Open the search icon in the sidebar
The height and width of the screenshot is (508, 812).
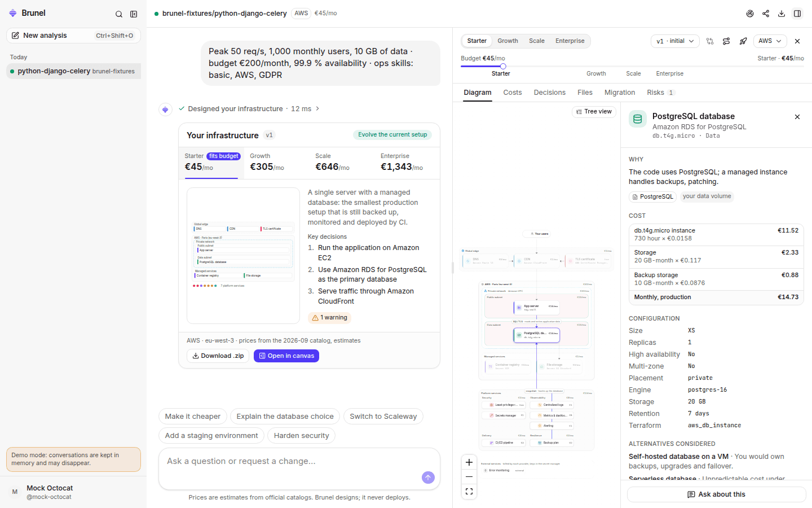coord(119,14)
